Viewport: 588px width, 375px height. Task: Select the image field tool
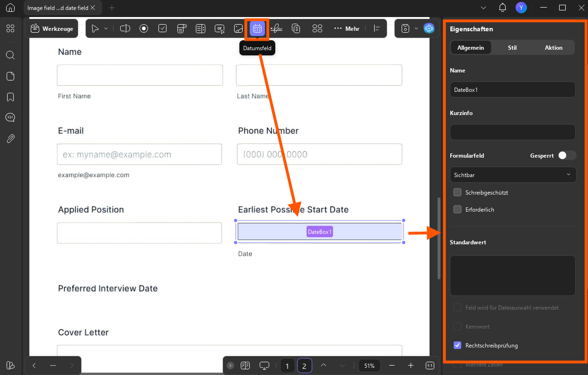tap(238, 28)
